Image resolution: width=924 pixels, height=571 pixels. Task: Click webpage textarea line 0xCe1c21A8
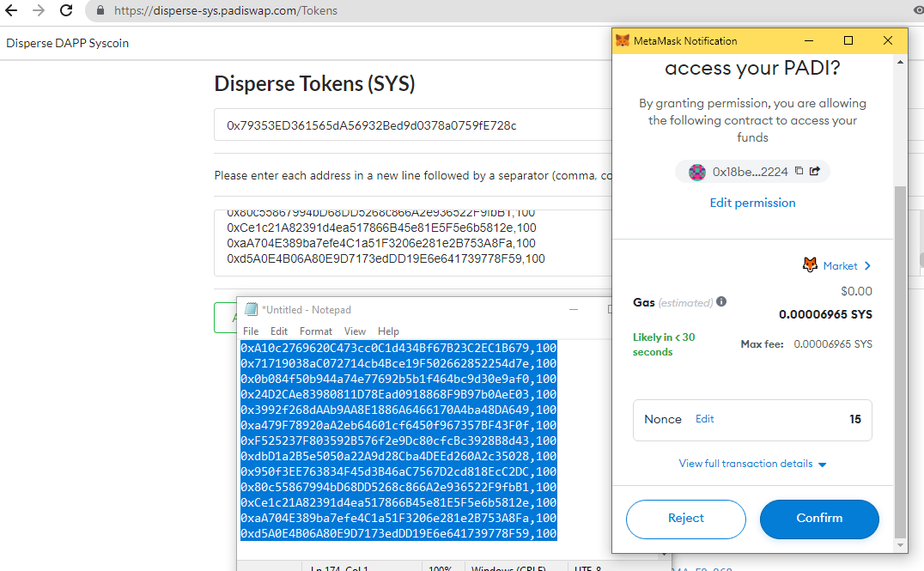381,228
